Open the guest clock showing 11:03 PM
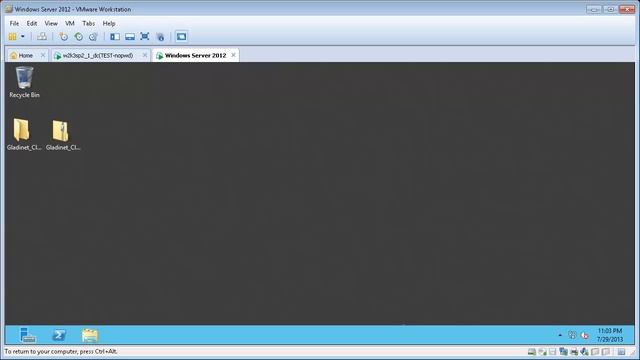The width and height of the screenshot is (640, 360). click(x=610, y=335)
